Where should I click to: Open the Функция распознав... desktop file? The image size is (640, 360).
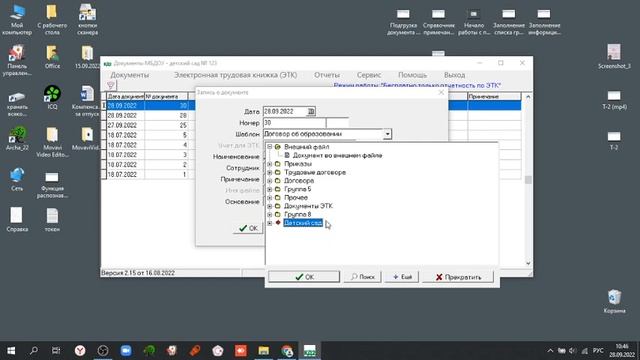click(52, 185)
